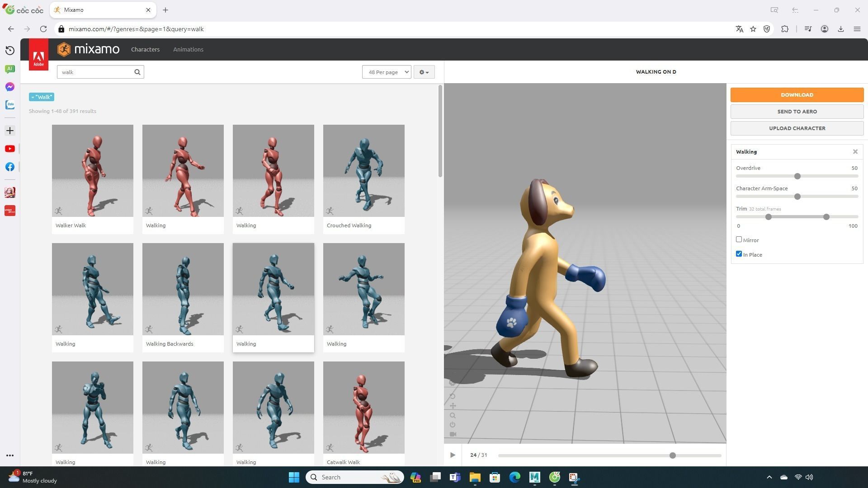Close the Mixamo browser tab
The image size is (868, 488).
pos(148,10)
